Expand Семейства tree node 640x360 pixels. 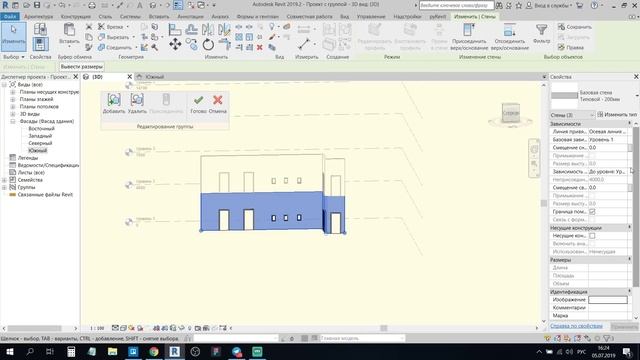click(x=4, y=180)
